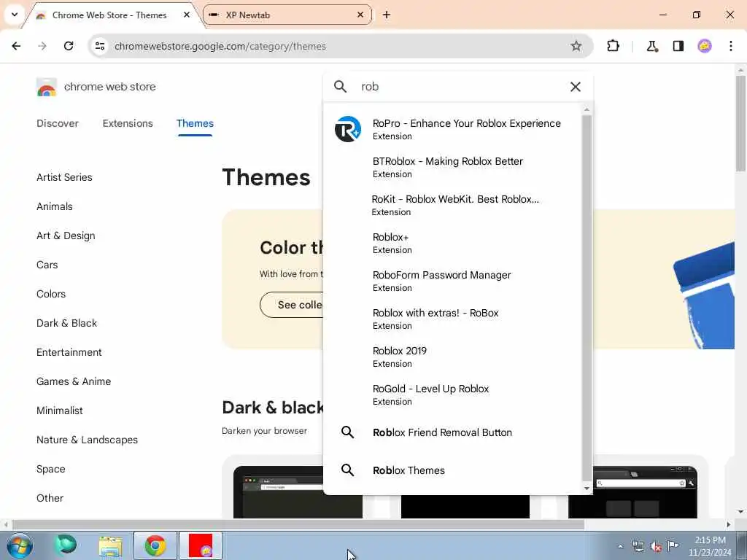
Task: Show hidden system tray icons
Action: pos(620,546)
